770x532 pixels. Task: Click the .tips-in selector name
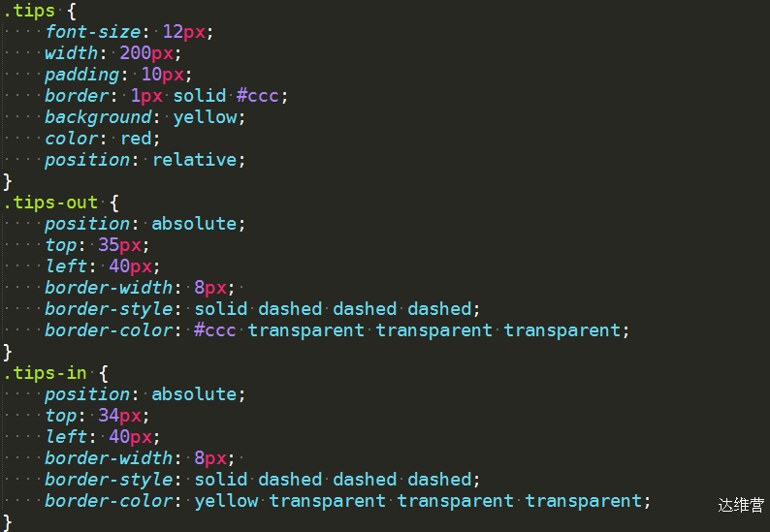(x=46, y=373)
